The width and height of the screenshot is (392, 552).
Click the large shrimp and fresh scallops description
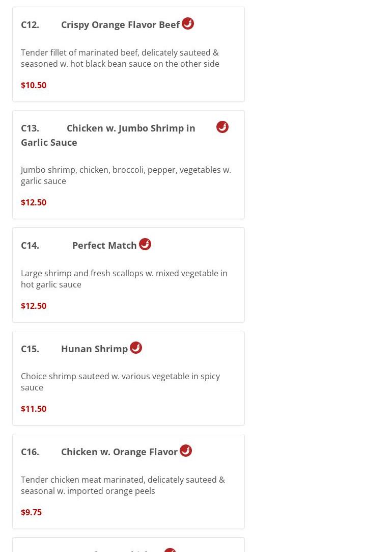pos(124,279)
